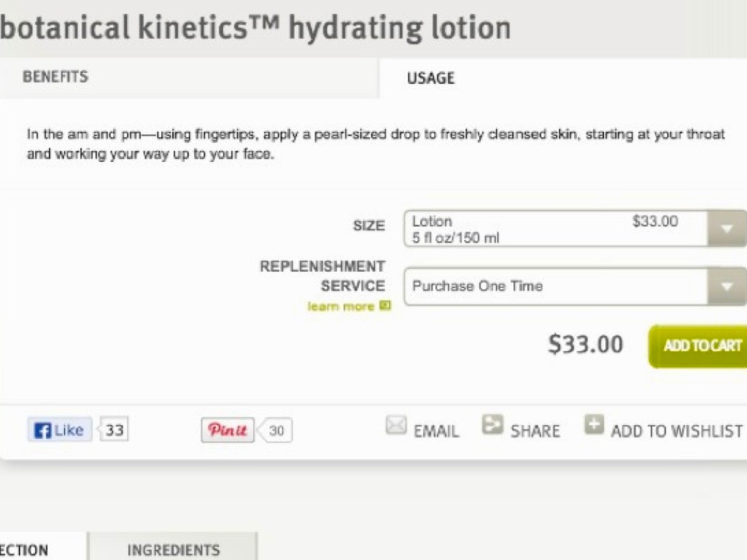Click the Facebook Like button
The width and height of the screenshot is (747, 560).
point(61,430)
